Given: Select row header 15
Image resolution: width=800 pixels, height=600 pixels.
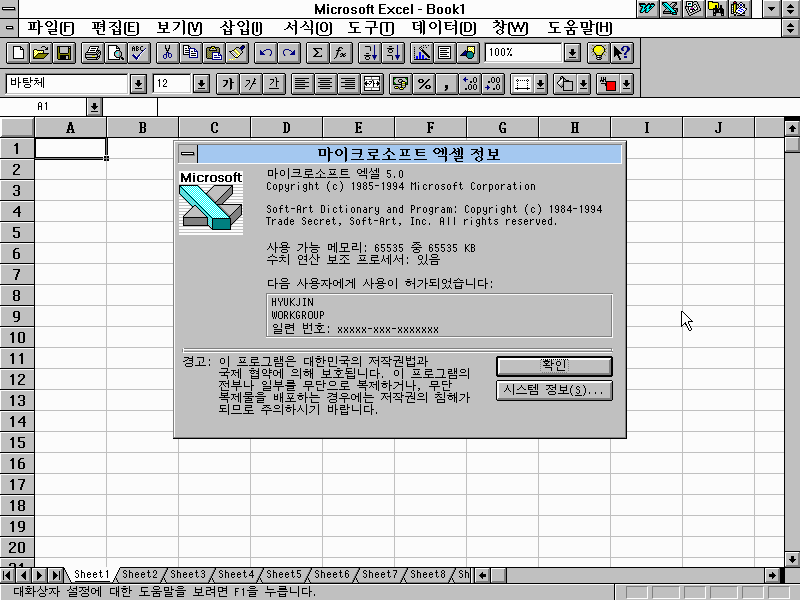Looking at the screenshot, I should click(17, 442).
